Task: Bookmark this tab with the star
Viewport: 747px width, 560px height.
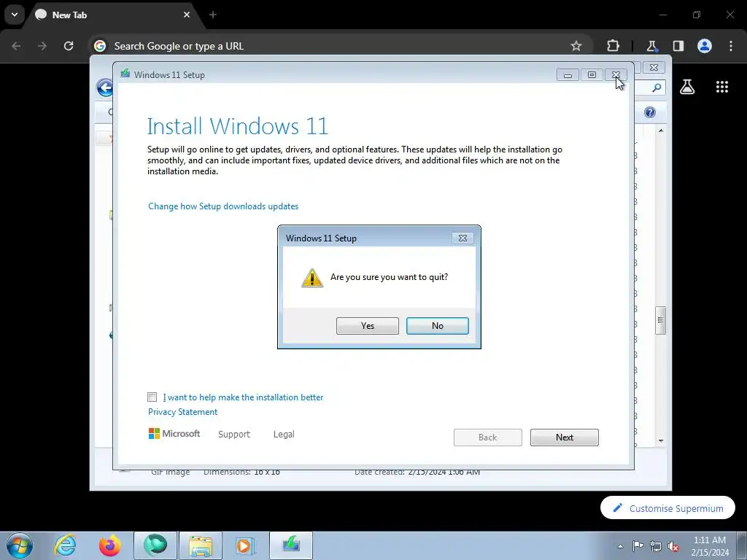Action: click(576, 46)
